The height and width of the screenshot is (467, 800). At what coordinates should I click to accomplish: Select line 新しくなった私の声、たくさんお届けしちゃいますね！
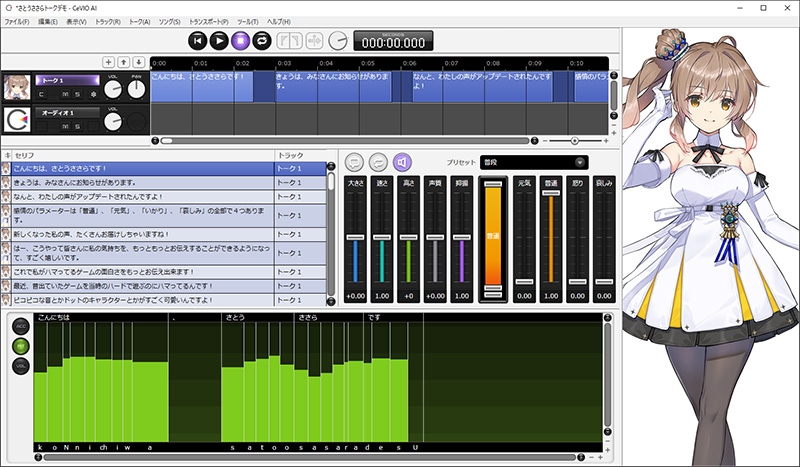coord(163,234)
